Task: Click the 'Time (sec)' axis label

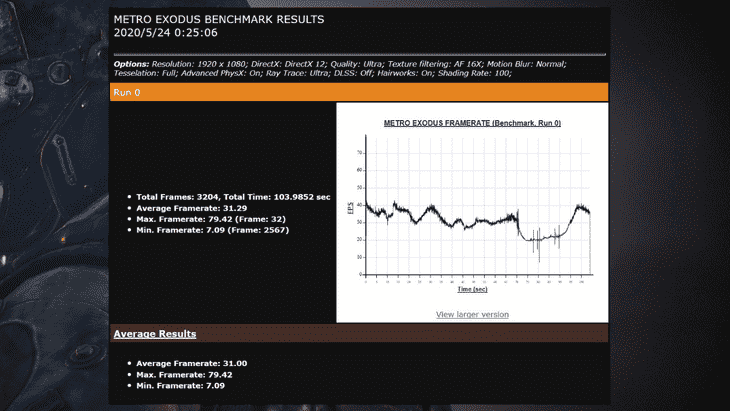Action: click(x=472, y=289)
